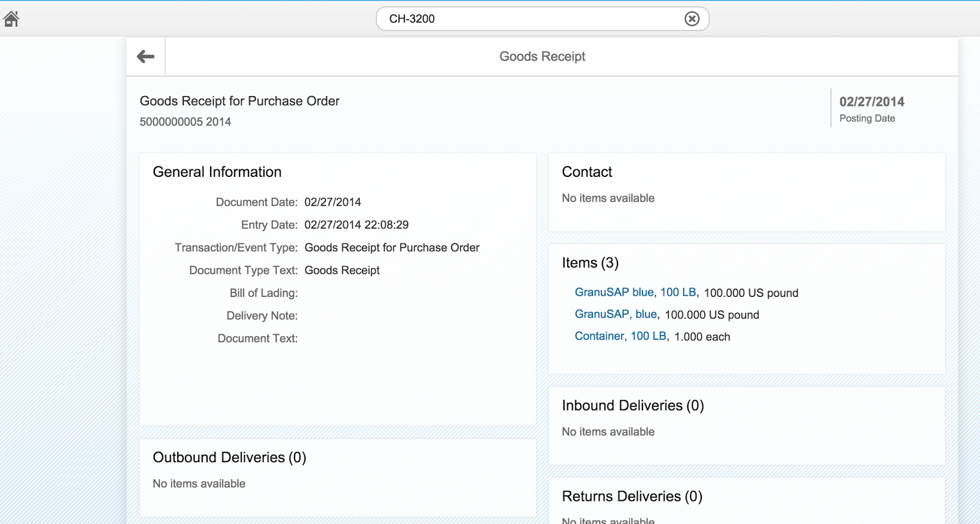
Task: Click the Inbound Deliveries (0) header
Action: coord(633,406)
